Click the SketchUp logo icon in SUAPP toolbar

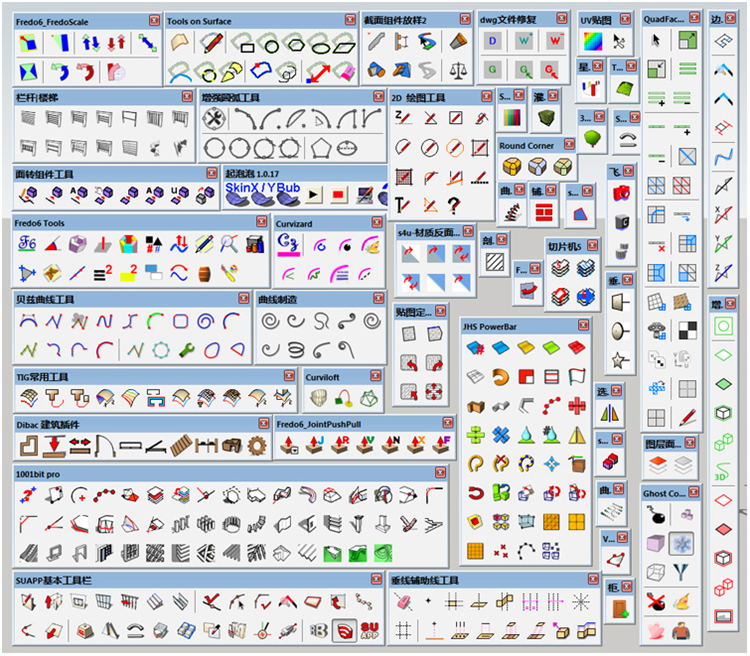344,631
